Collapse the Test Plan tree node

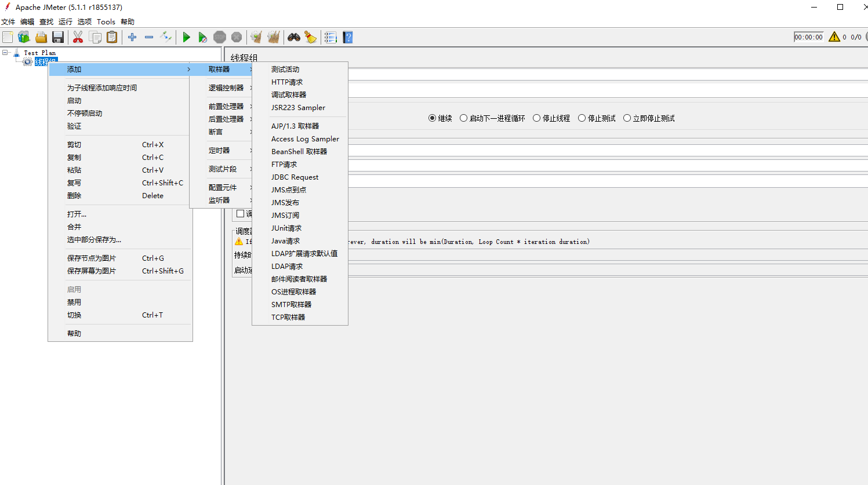(x=5, y=53)
